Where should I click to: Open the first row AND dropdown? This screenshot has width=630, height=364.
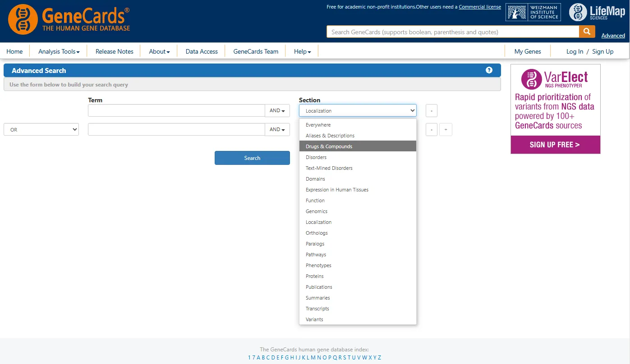[277, 111]
